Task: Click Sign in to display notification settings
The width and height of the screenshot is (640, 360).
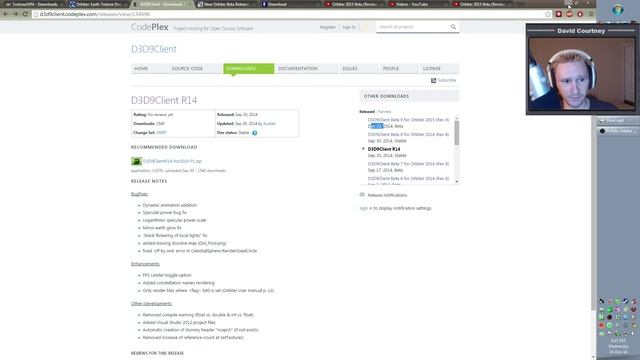Action: click(366, 208)
